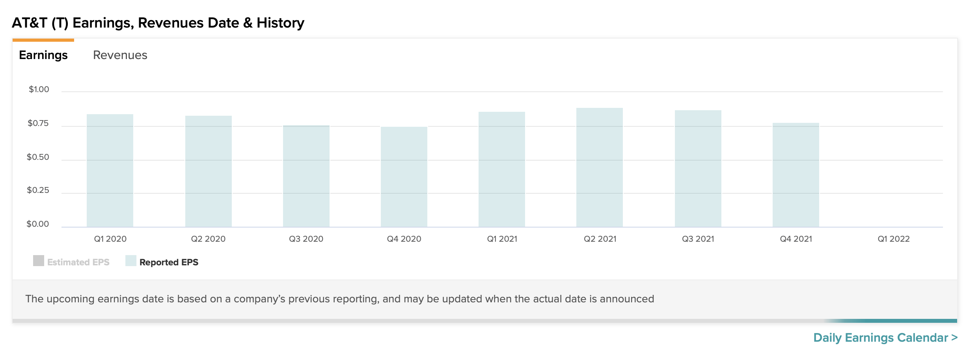Select the Q4 2021 reported EPS bar
The width and height of the screenshot is (980, 348).
(x=796, y=175)
